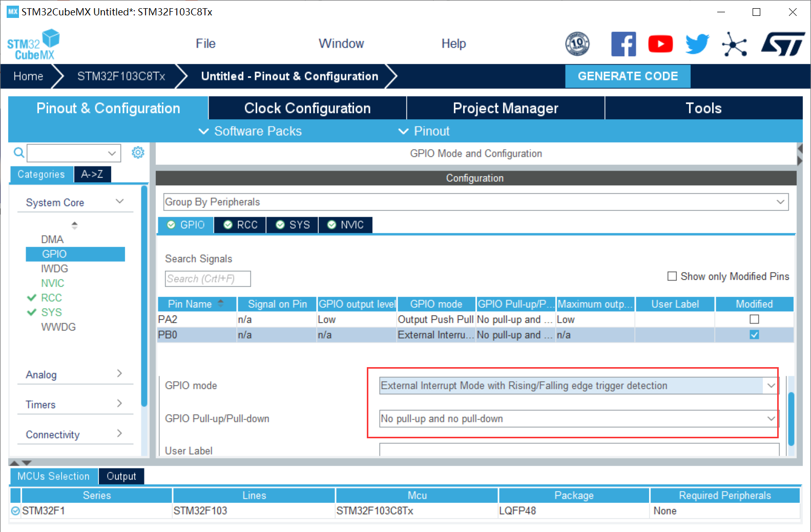Toggle Show only Modified Pins checkbox
The image size is (811, 532).
point(672,276)
